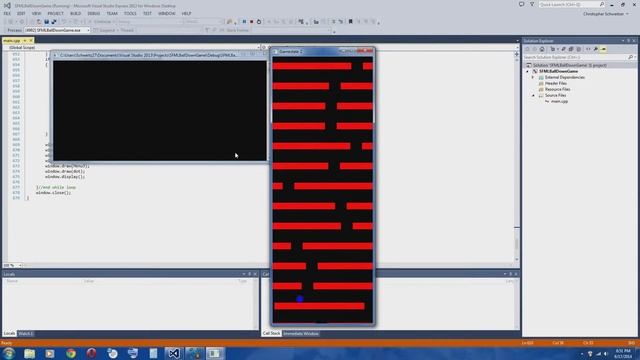Collapse the SFMLBallDownGame project node
640x360 pixels.
tap(527, 71)
